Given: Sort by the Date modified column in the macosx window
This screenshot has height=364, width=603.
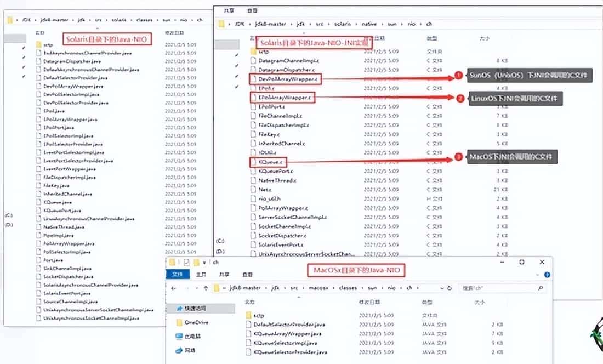Looking at the screenshot, I should point(369,302).
